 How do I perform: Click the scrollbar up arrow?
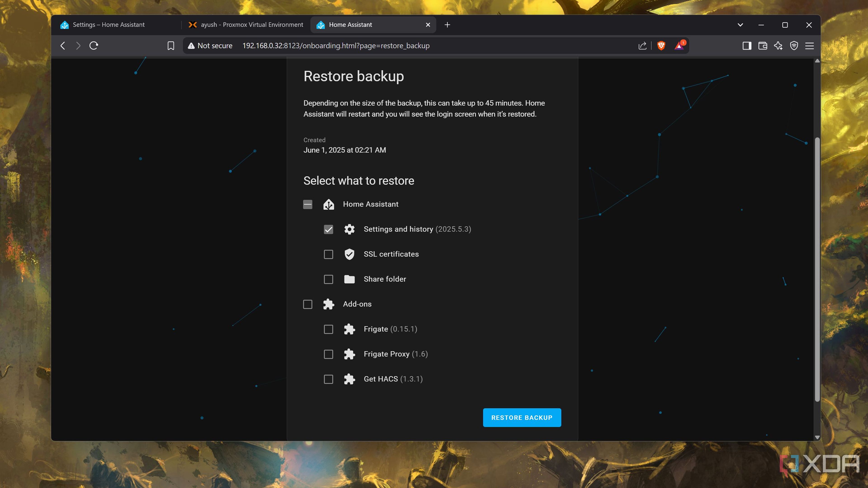pyautogui.click(x=817, y=61)
